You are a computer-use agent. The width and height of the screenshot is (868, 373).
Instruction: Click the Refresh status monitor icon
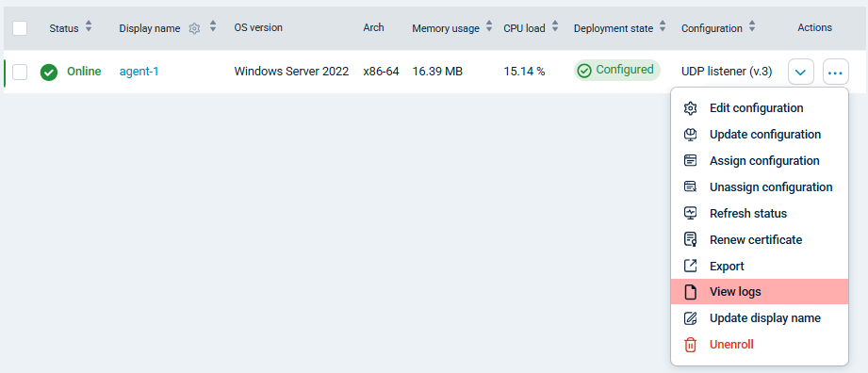pyautogui.click(x=690, y=213)
